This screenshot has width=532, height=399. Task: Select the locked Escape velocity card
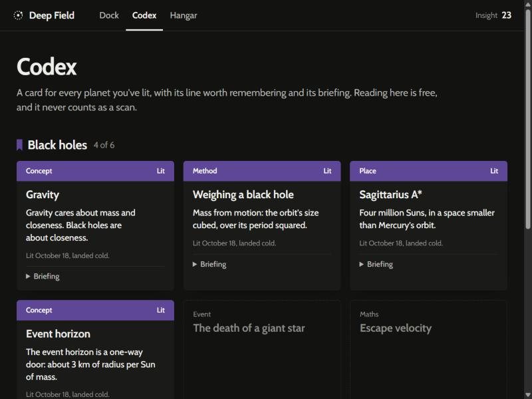[428, 350]
